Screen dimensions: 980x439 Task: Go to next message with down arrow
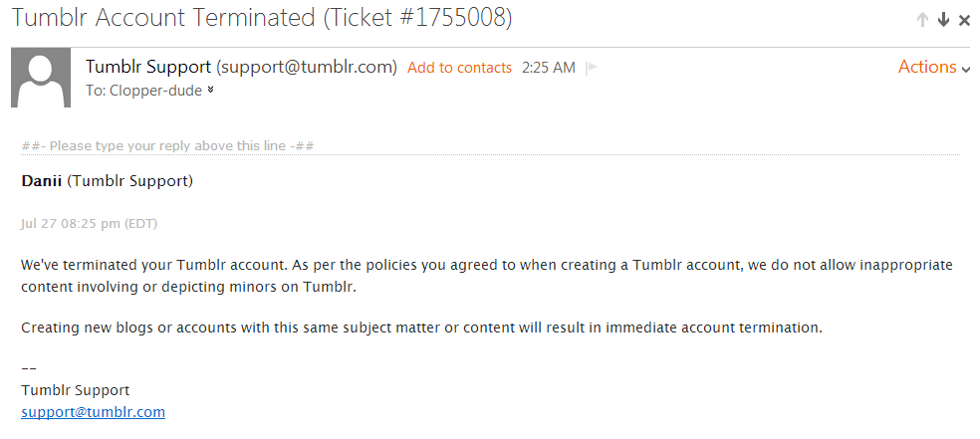click(943, 19)
